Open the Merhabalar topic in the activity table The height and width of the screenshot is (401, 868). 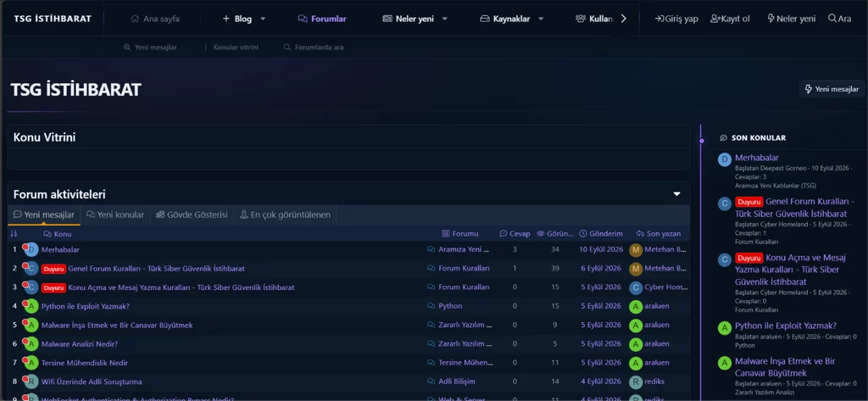60,250
